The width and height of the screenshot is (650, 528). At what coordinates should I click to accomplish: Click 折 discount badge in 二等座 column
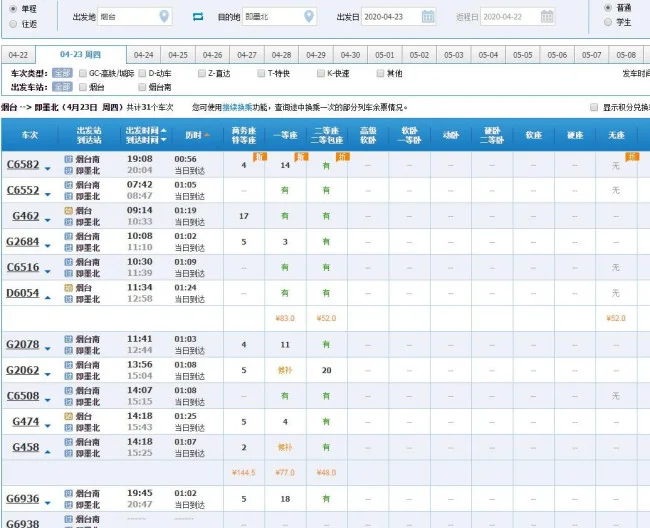(343, 157)
